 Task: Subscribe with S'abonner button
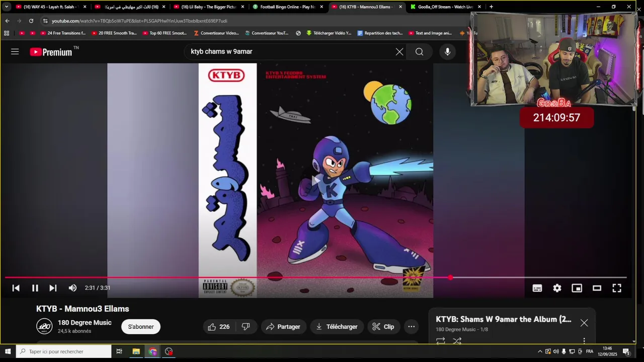tap(141, 327)
